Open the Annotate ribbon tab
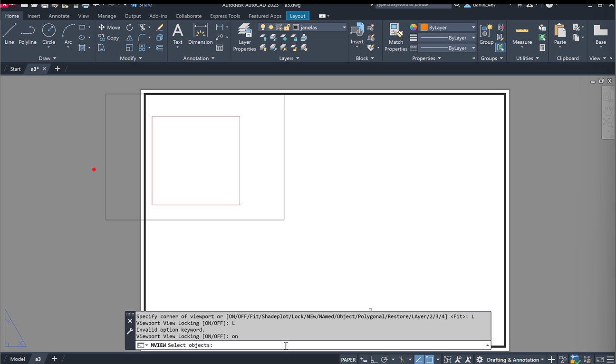 (x=59, y=16)
